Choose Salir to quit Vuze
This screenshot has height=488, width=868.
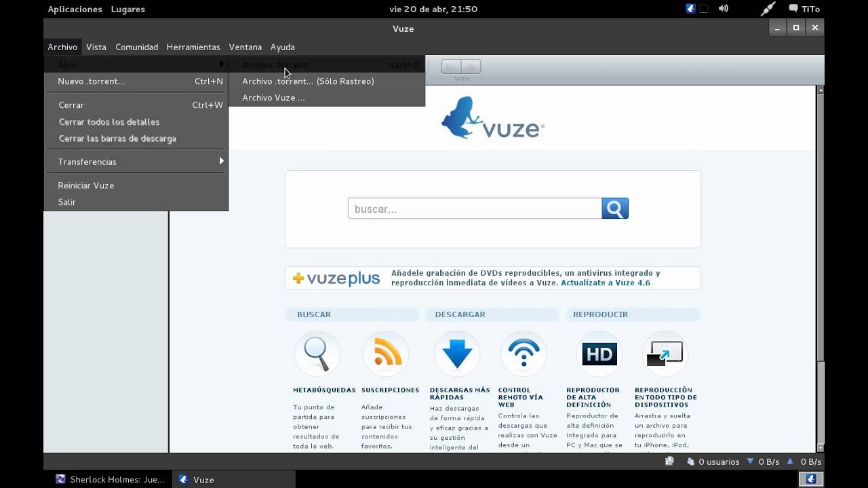click(x=136, y=202)
